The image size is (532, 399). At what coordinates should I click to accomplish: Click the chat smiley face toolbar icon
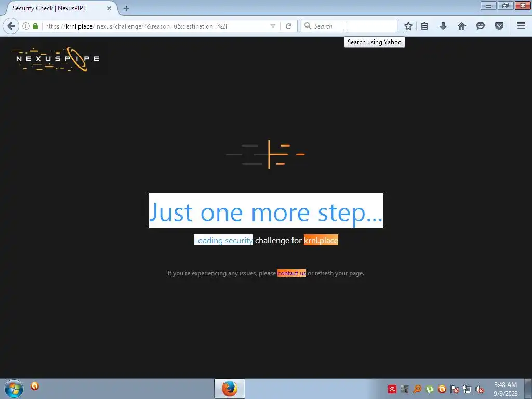pyautogui.click(x=481, y=26)
